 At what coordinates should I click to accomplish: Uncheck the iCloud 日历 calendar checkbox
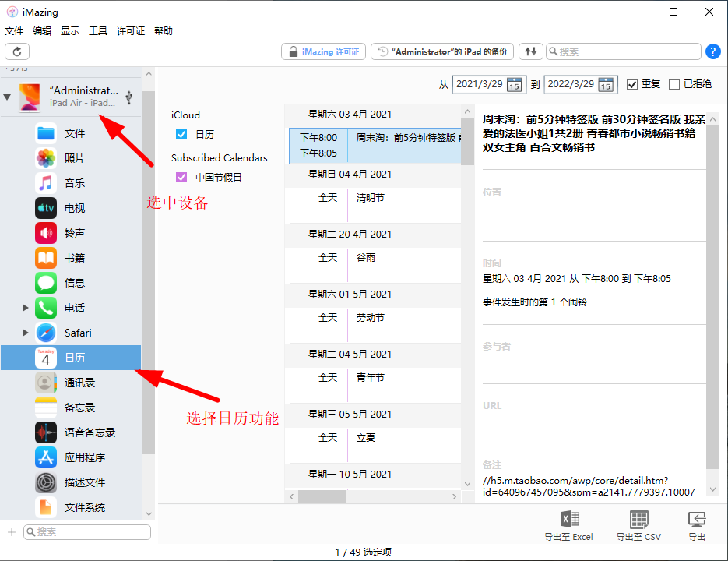click(x=181, y=134)
